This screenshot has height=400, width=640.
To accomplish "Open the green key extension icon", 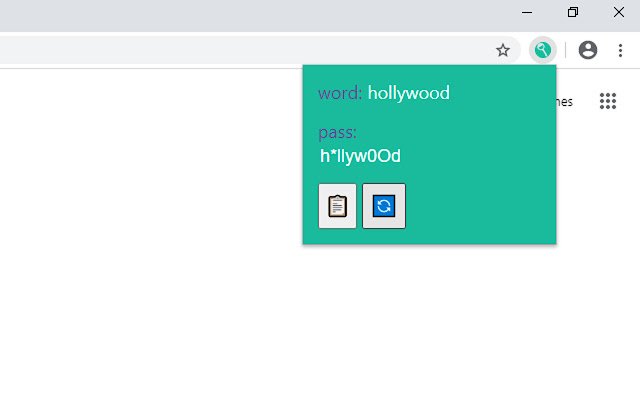I will coord(543,50).
